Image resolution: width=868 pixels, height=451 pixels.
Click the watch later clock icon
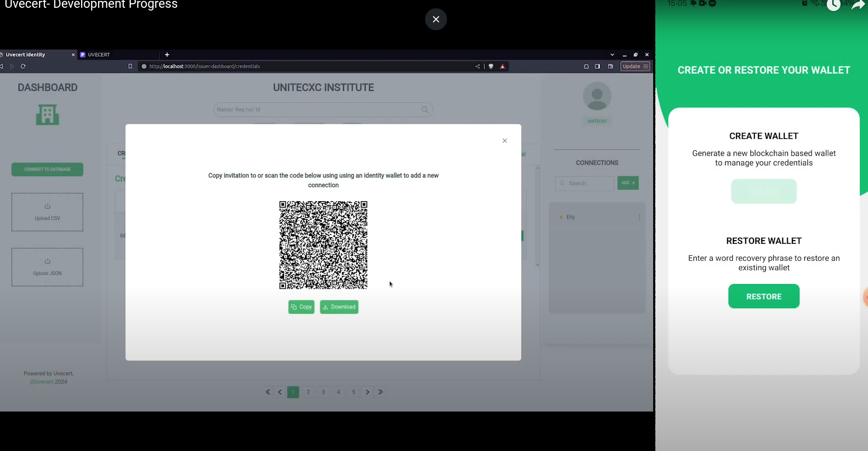tap(834, 5)
